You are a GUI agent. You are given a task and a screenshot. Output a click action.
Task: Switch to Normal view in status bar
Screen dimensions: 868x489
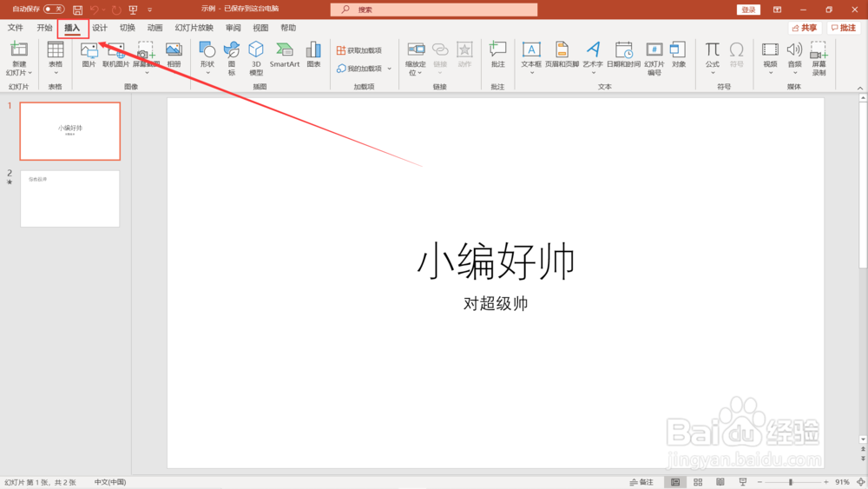pos(675,482)
